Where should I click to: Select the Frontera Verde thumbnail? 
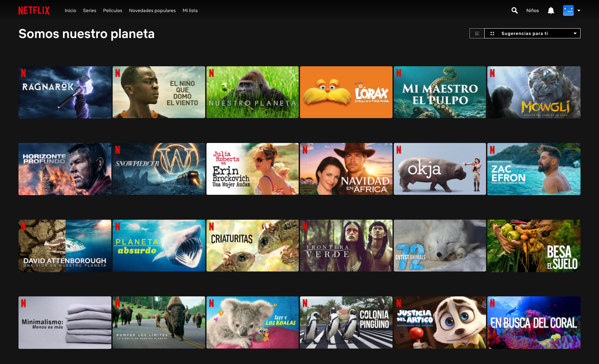[346, 246]
